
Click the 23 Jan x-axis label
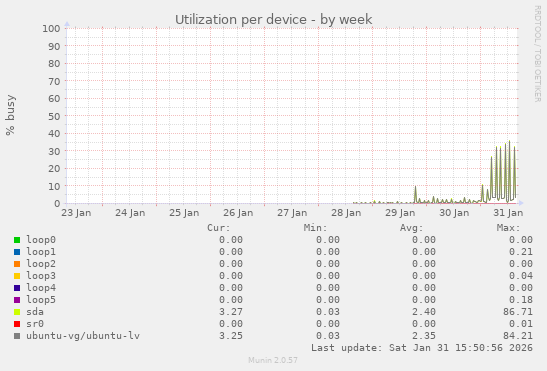click(x=76, y=213)
